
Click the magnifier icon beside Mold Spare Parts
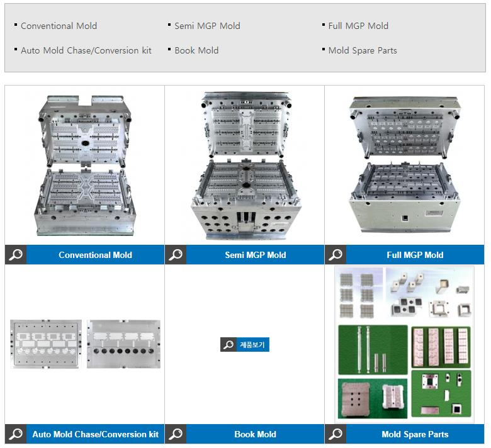pos(336,434)
